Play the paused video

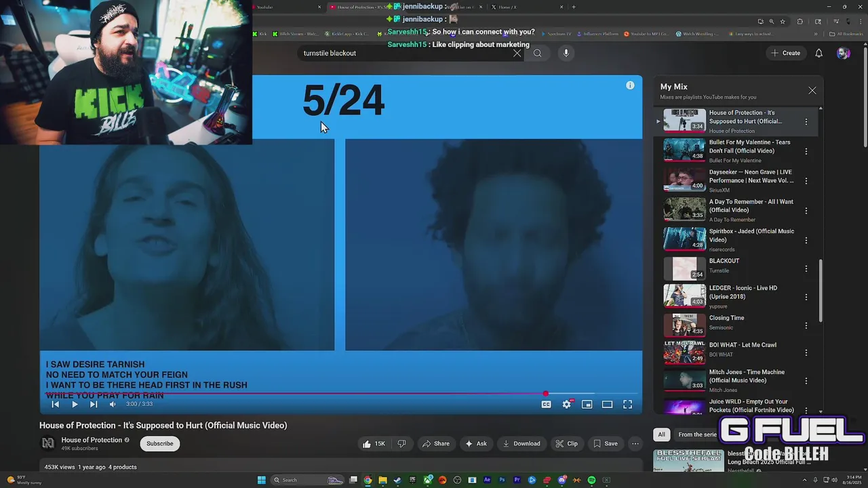pyautogui.click(x=75, y=404)
